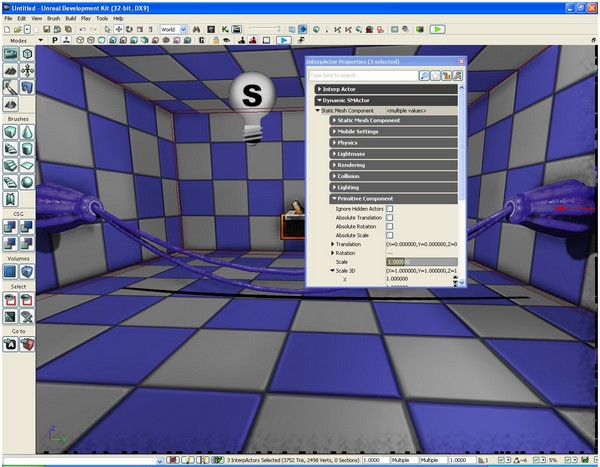Screen dimensions: 600x467
Task: Collapse the Primitive Component section
Action: tap(393, 199)
